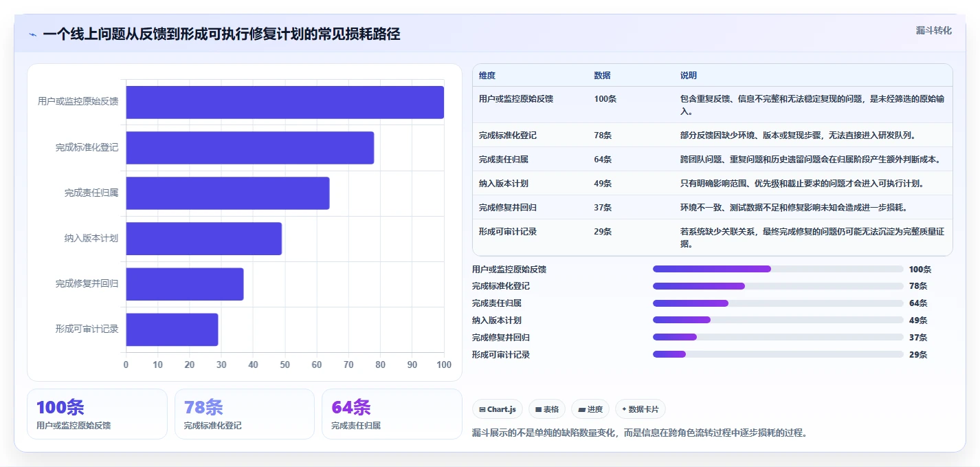This screenshot has height=467, width=980.
Task: Click the chart y-axis label 用户或监控原始反馈
Action: [78, 102]
